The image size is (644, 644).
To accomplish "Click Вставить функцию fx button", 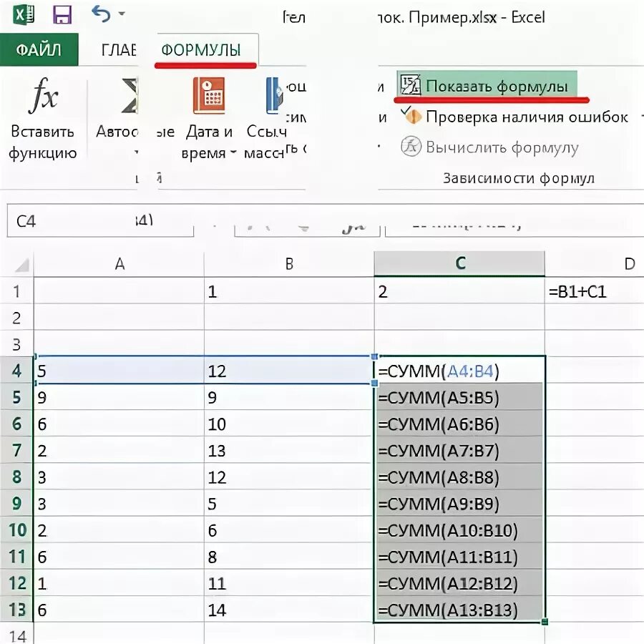I will click(x=43, y=119).
